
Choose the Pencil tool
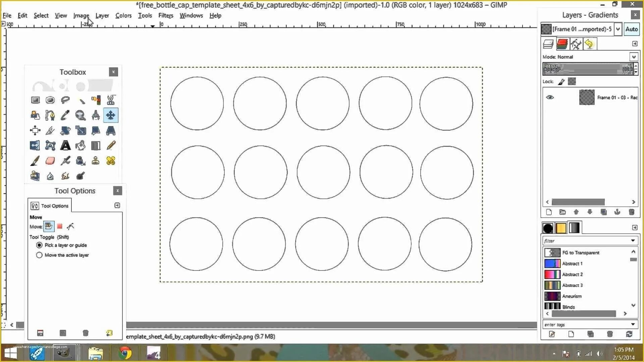point(111,145)
